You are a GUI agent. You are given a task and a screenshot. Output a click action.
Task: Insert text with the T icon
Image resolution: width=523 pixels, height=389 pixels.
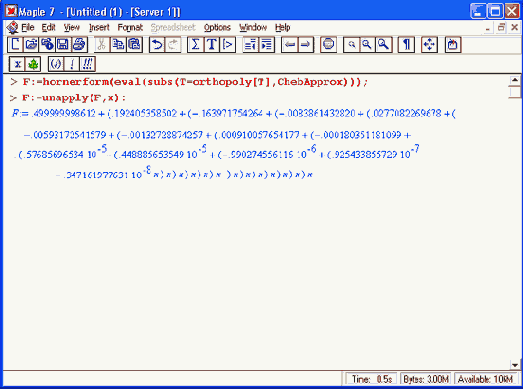(x=211, y=44)
